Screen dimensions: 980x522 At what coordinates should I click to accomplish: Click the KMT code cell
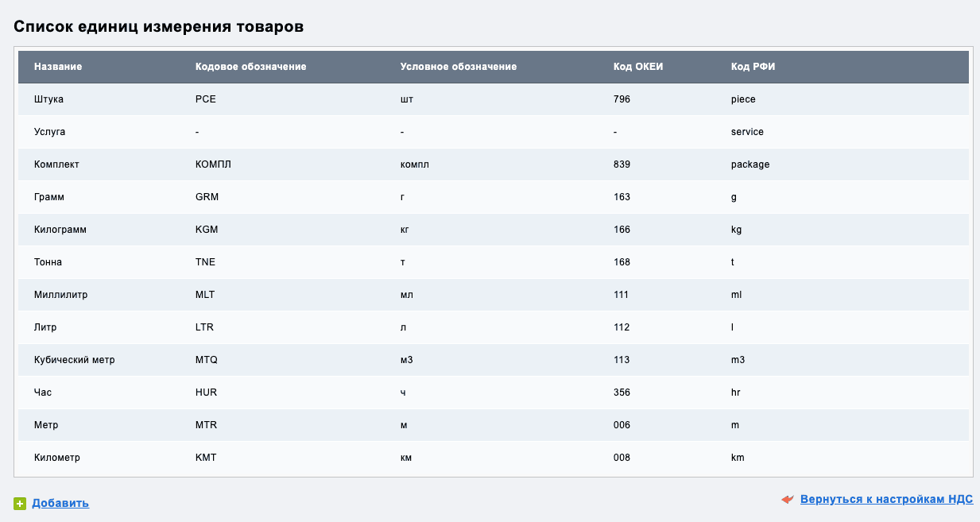click(206, 458)
